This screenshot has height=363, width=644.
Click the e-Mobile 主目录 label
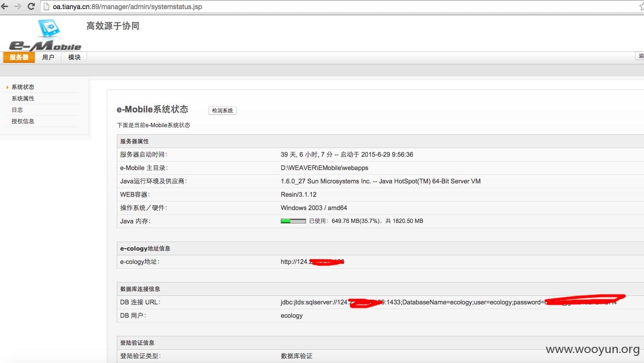(144, 168)
